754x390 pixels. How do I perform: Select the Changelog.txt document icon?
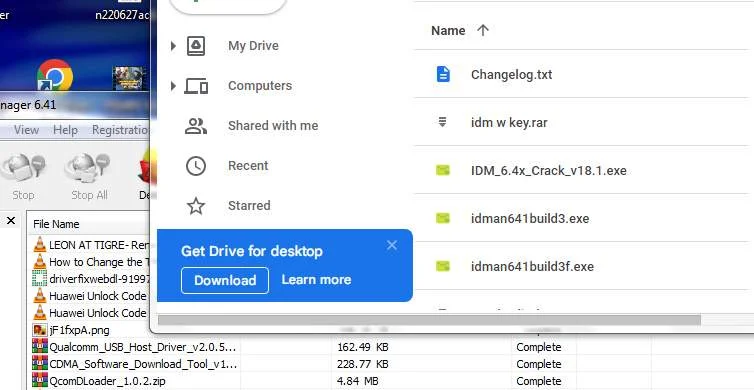[443, 74]
